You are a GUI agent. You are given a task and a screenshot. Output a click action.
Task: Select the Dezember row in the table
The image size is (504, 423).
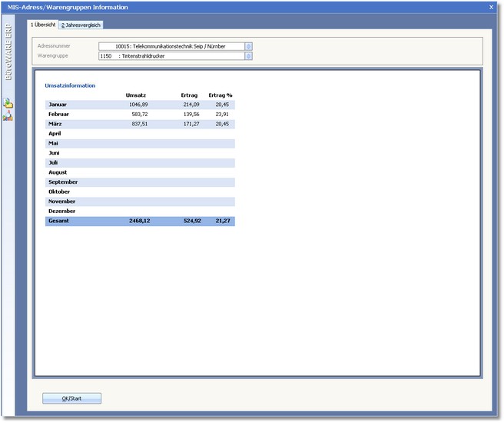coord(139,211)
